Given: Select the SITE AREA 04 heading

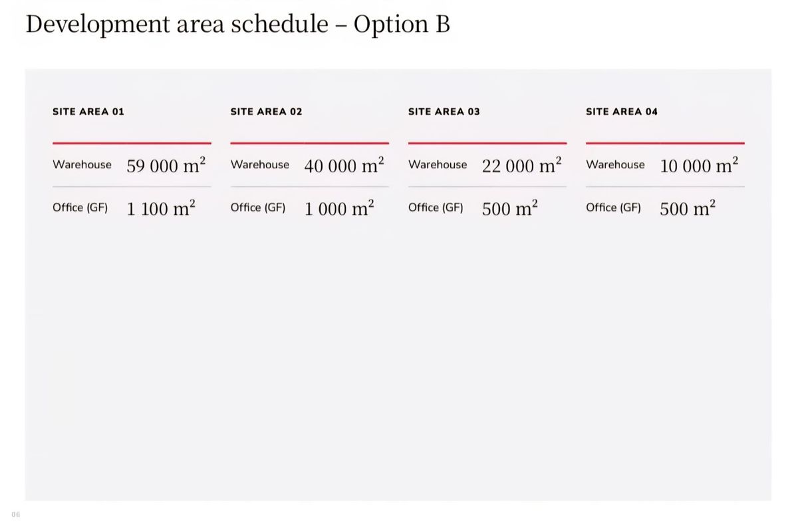Looking at the screenshot, I should click(622, 112).
